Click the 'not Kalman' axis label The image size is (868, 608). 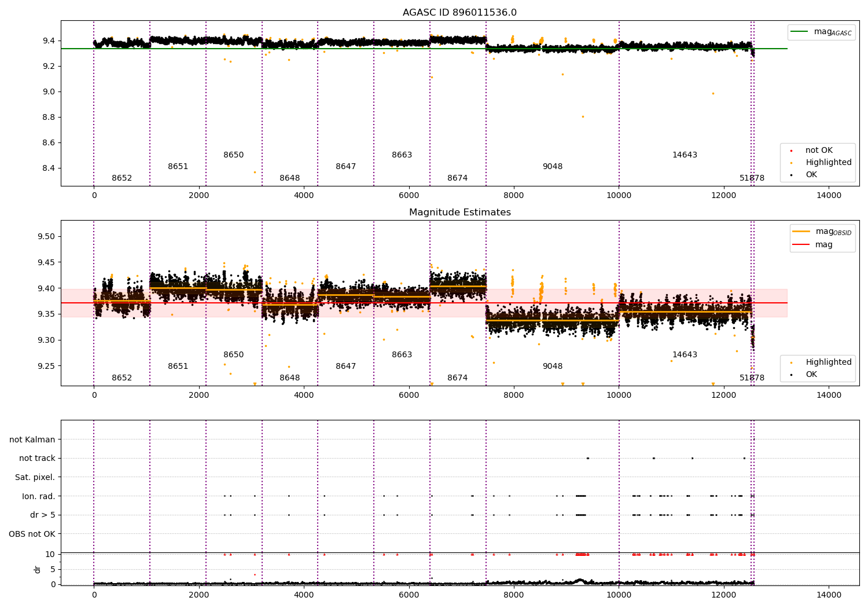click(32, 439)
